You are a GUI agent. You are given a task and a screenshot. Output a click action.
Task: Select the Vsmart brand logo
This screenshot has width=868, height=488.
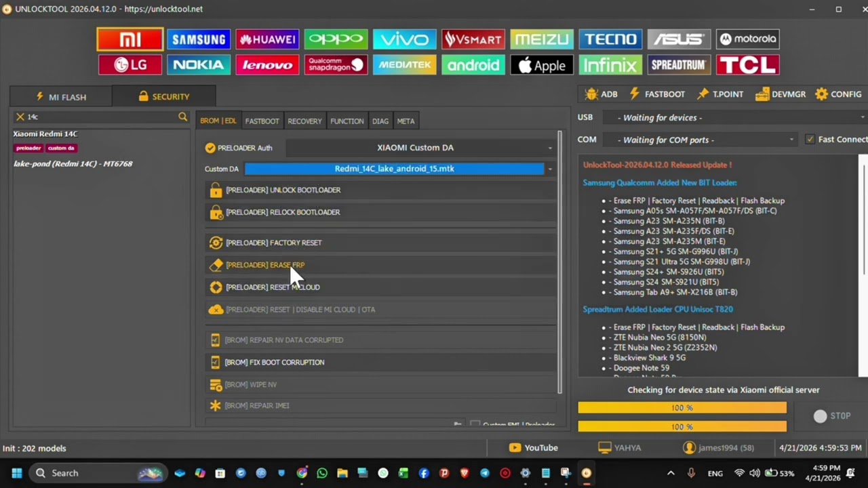click(473, 39)
